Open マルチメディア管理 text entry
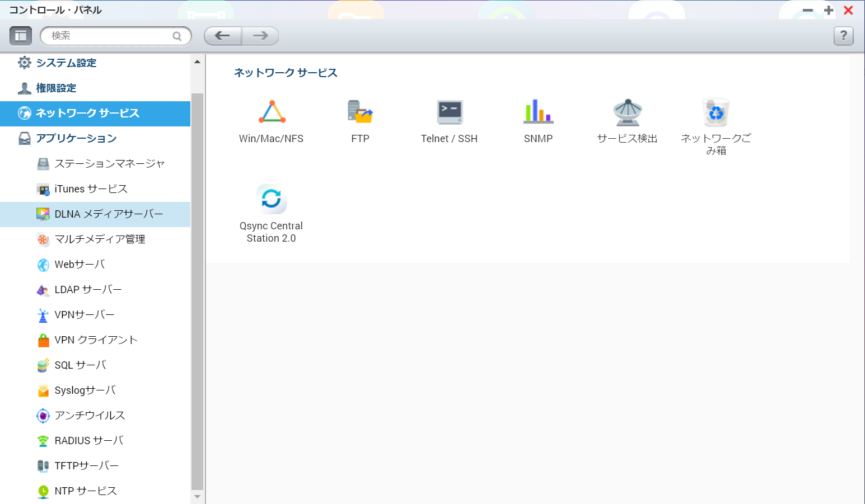865x504 pixels. pyautogui.click(x=100, y=239)
